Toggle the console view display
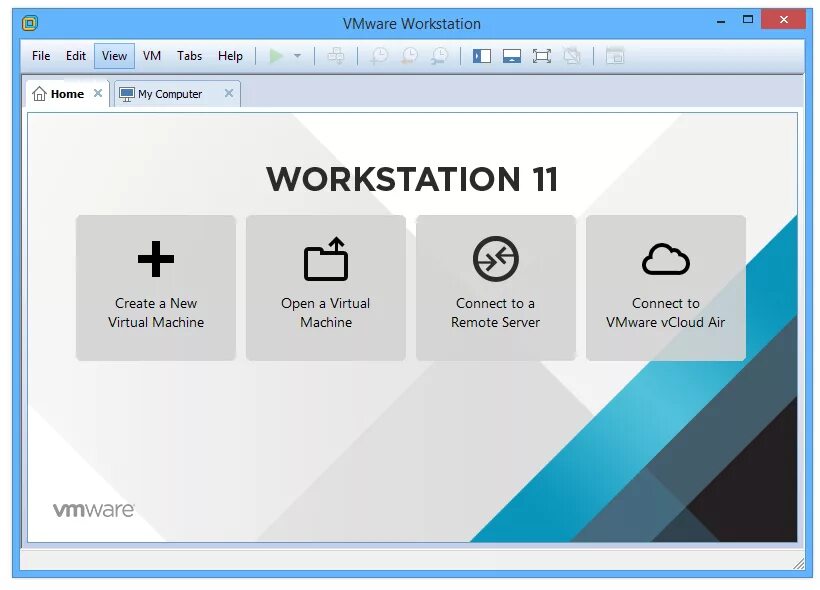 (614, 56)
